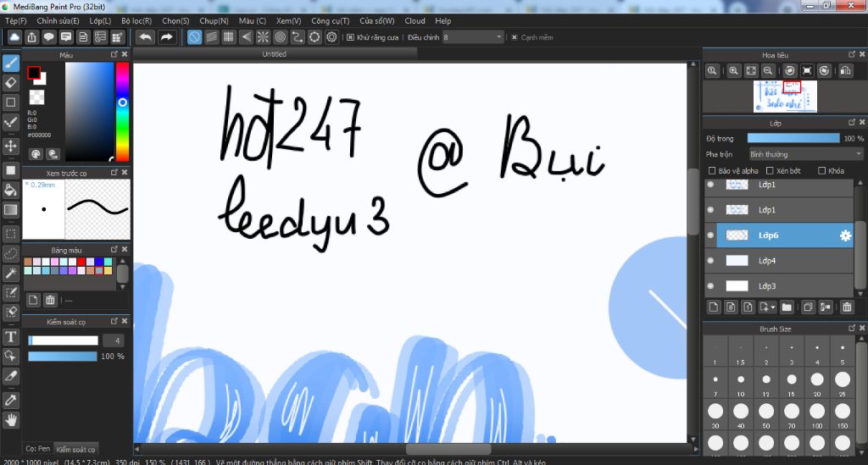868x465 pixels.
Task: Add a new layer folder
Action: click(x=787, y=307)
